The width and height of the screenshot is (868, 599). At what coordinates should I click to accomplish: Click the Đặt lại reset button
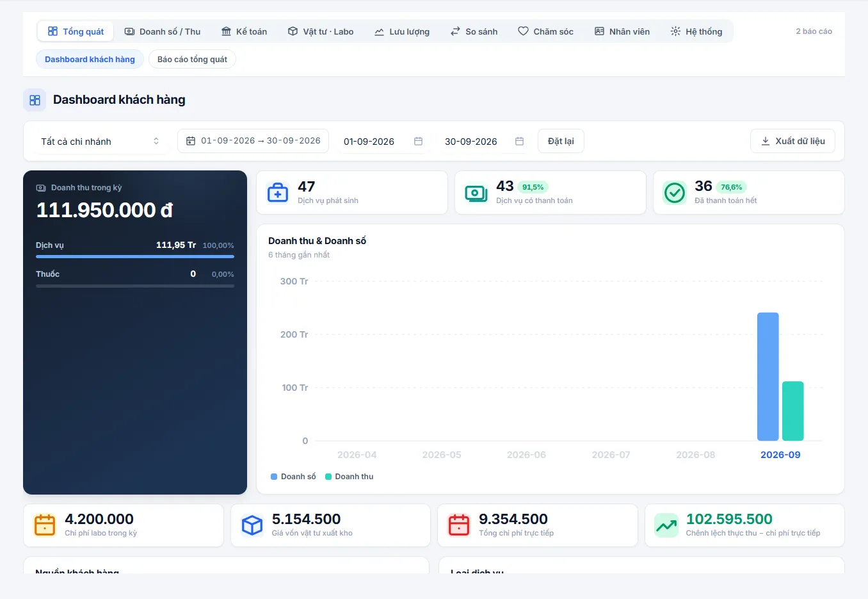(x=561, y=141)
